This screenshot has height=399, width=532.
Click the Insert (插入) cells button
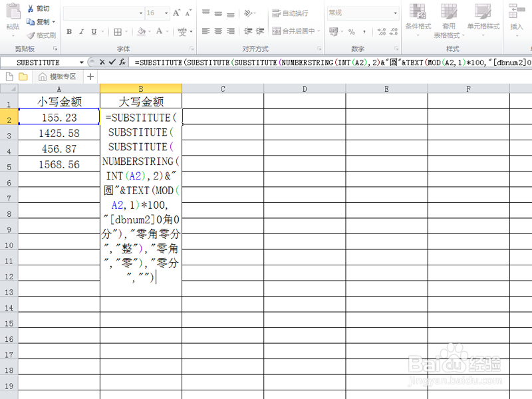[517, 21]
